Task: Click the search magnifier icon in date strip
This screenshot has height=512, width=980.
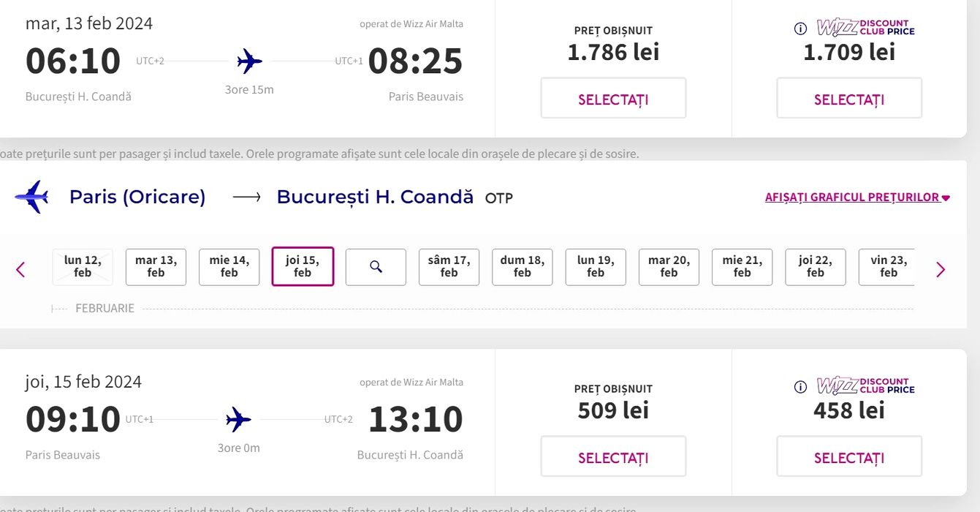Action: click(x=376, y=267)
